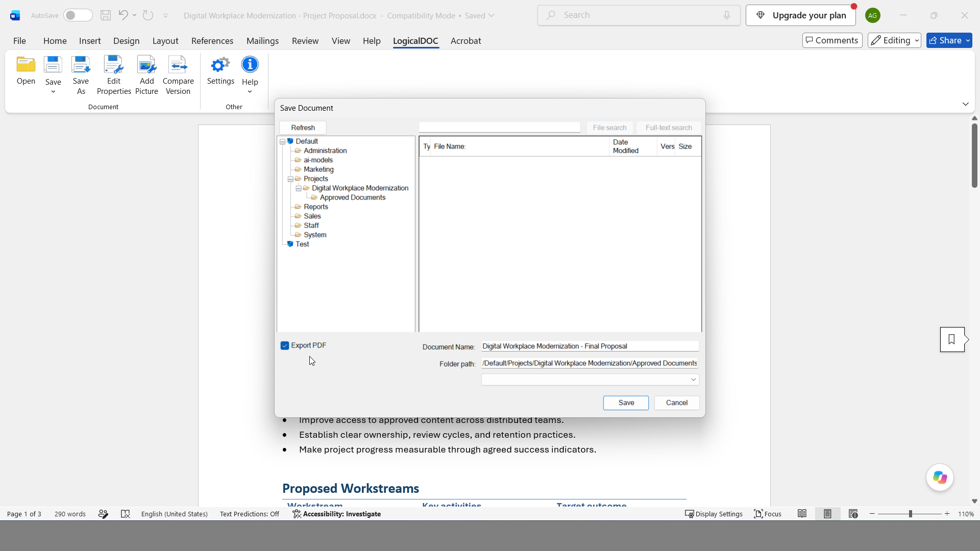980x551 pixels.
Task: Toggle Focus mode in status bar
Action: 768,514
